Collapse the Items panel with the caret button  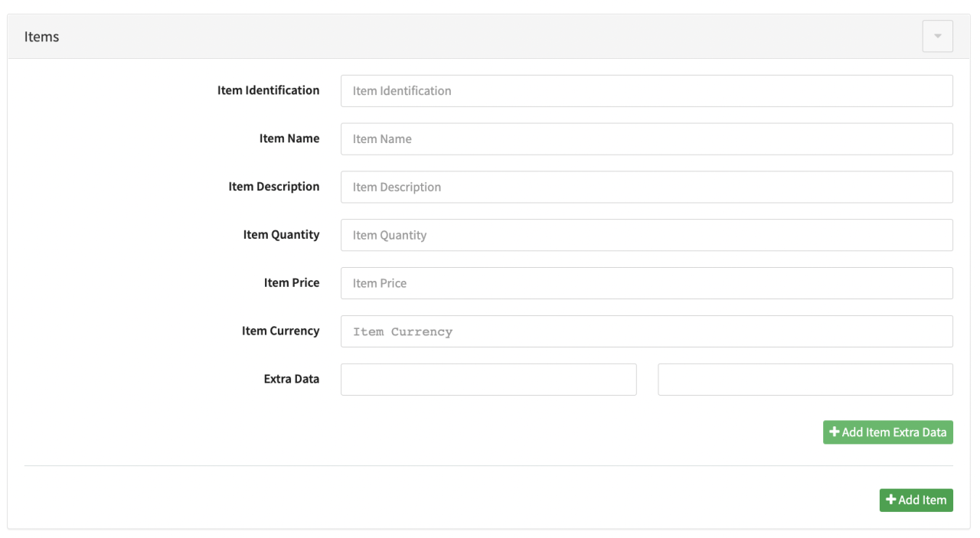tap(937, 37)
